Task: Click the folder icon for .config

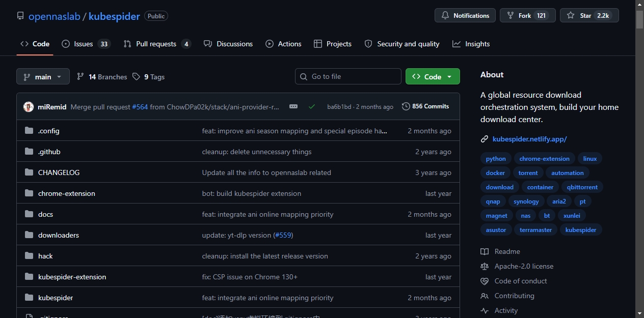Action: (x=29, y=131)
